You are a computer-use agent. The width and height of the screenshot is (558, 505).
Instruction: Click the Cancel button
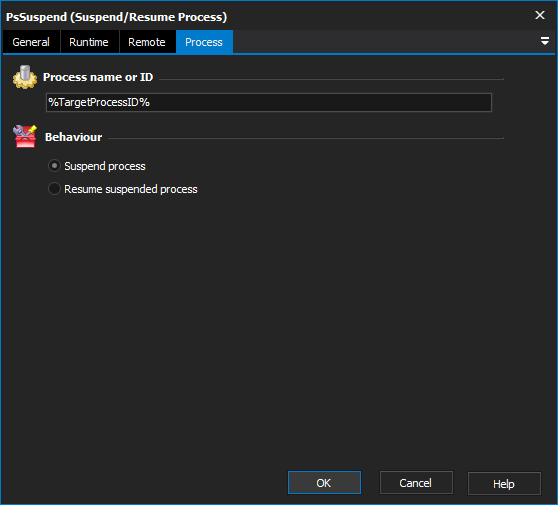(x=416, y=483)
